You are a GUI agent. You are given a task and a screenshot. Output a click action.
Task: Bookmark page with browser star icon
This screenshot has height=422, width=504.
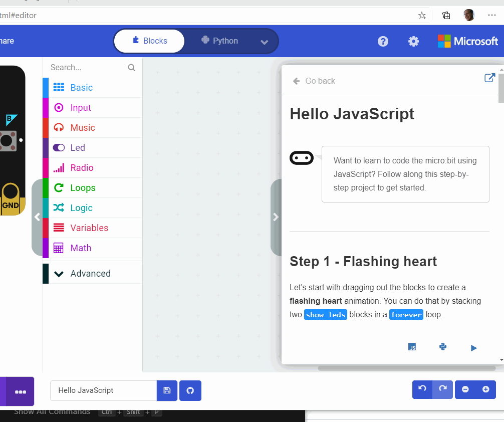[422, 15]
